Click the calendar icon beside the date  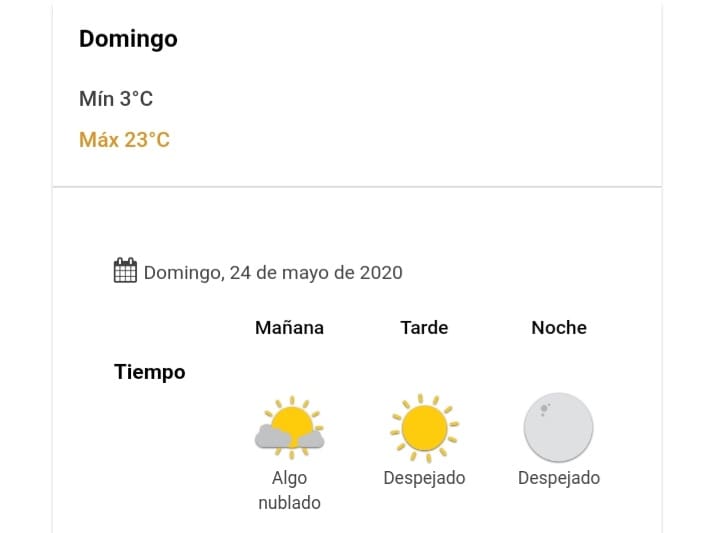click(125, 270)
